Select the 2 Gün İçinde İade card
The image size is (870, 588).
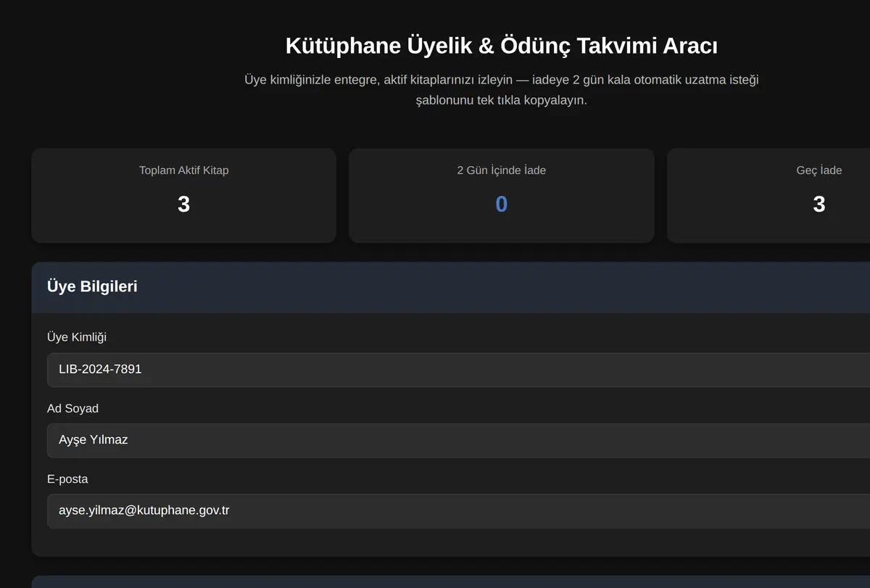tap(501, 196)
